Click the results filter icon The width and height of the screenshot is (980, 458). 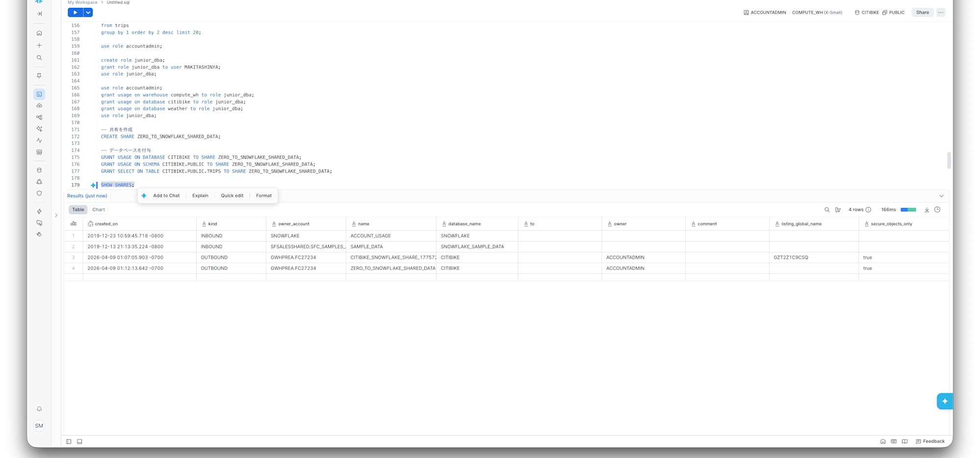point(838,210)
